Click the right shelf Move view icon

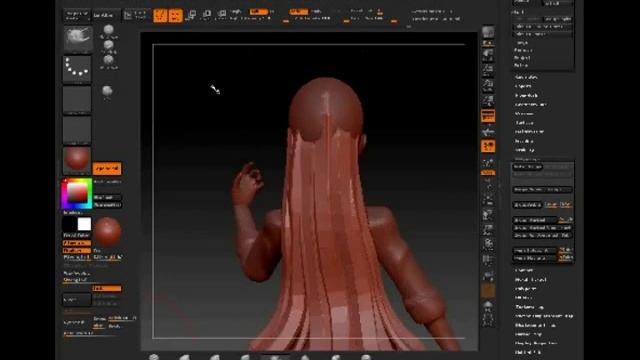click(x=488, y=215)
